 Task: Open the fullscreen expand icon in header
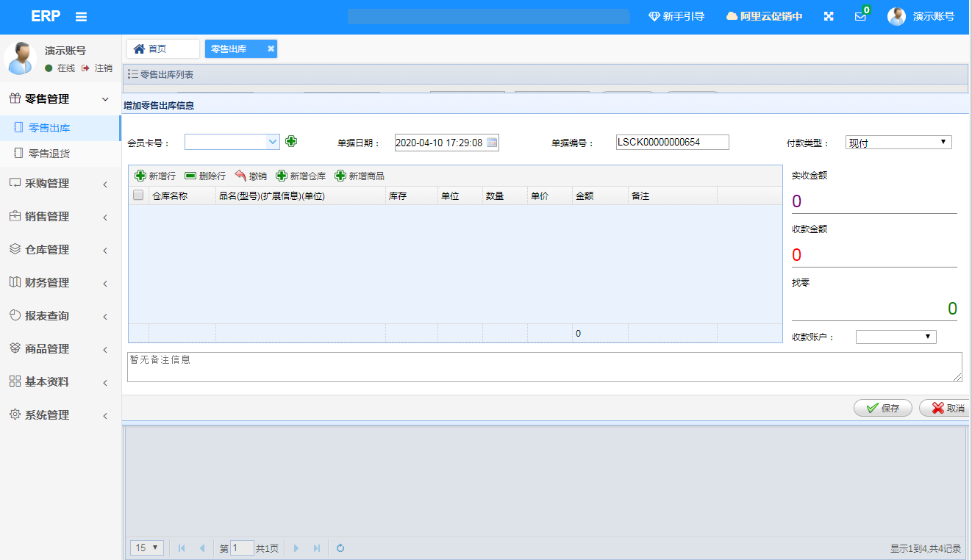pyautogui.click(x=829, y=16)
